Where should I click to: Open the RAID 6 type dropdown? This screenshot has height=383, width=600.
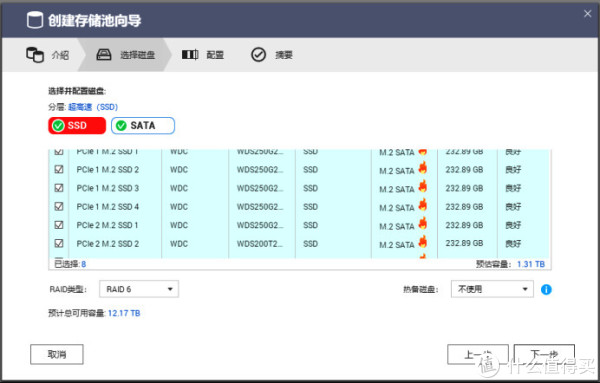click(x=139, y=289)
